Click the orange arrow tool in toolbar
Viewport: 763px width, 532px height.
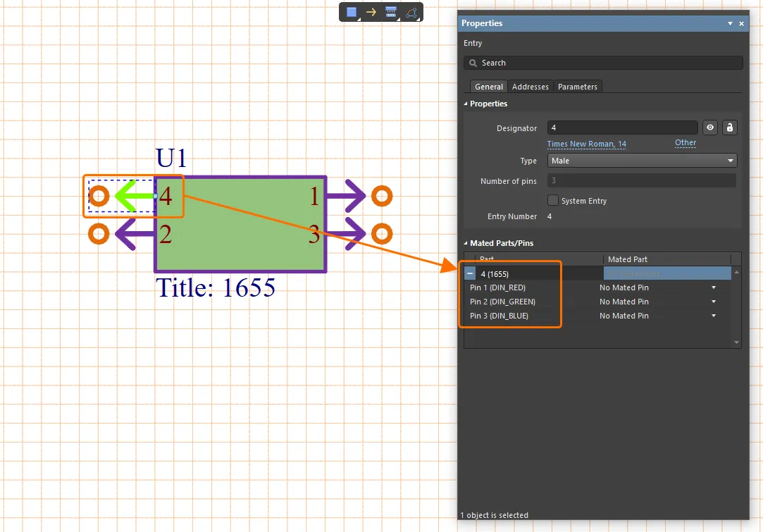pos(371,12)
